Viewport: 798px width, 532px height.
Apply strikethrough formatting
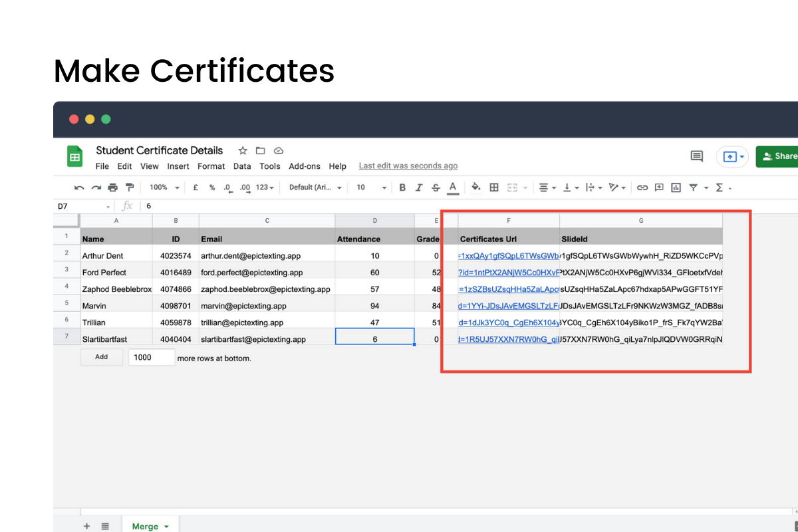click(437, 187)
